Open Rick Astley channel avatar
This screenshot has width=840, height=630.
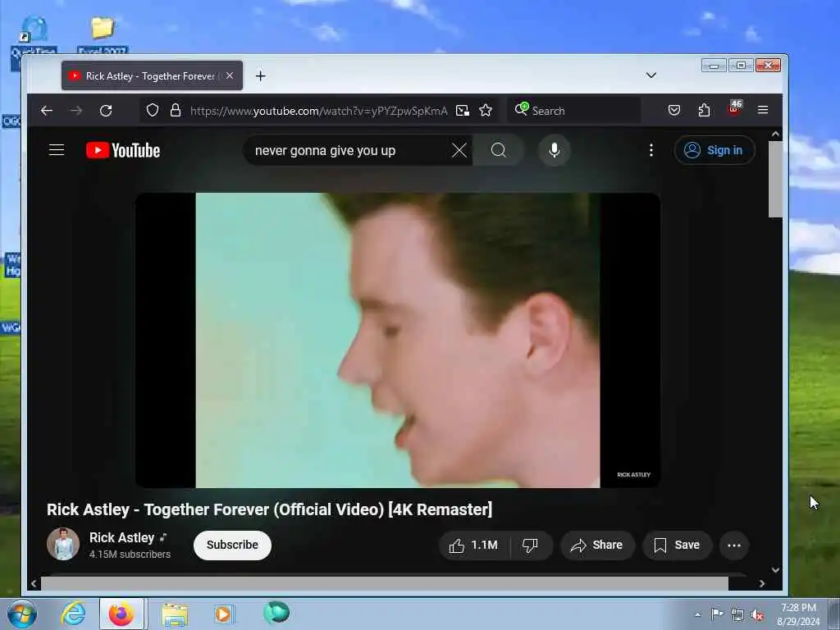click(63, 544)
